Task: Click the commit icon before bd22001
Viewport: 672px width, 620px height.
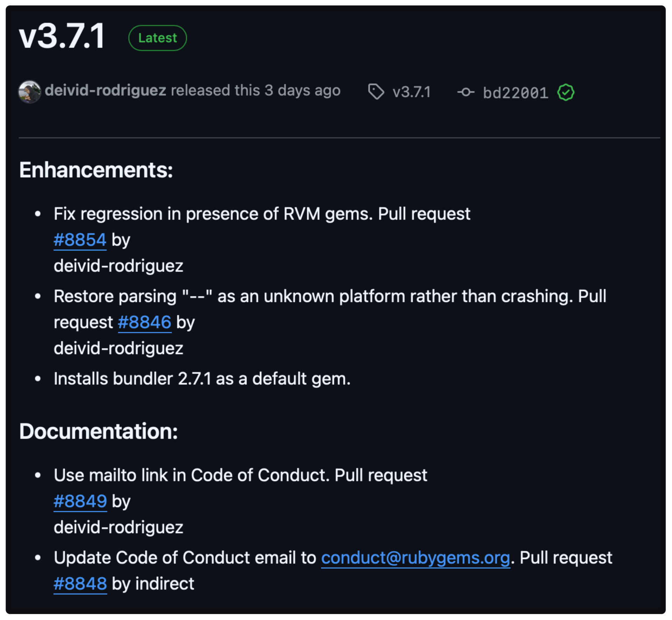Action: (x=465, y=92)
